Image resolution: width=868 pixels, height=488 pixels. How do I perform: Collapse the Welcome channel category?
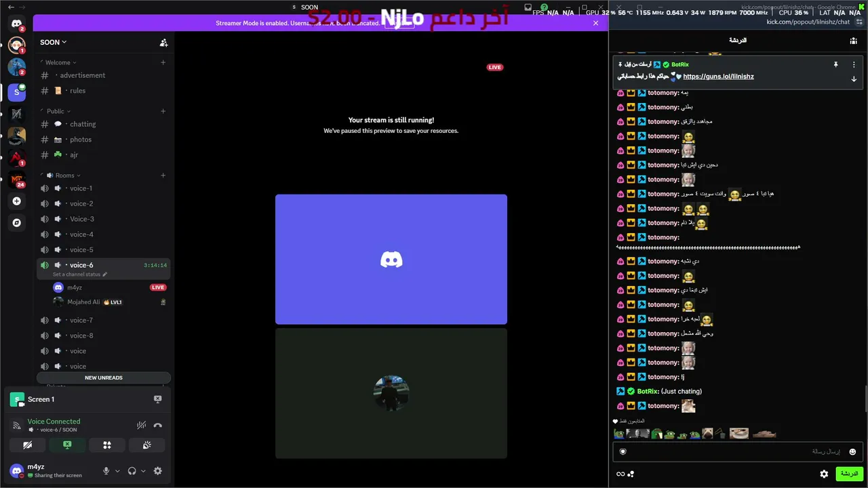pos(59,62)
